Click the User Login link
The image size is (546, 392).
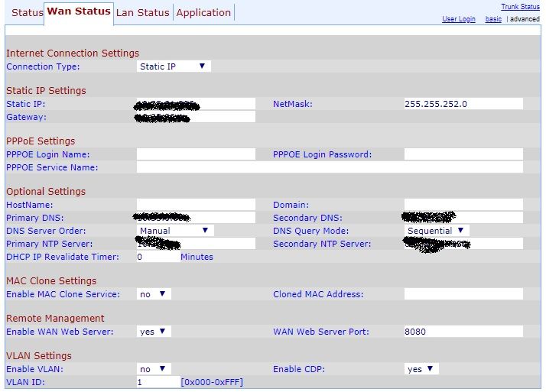pyautogui.click(x=459, y=19)
